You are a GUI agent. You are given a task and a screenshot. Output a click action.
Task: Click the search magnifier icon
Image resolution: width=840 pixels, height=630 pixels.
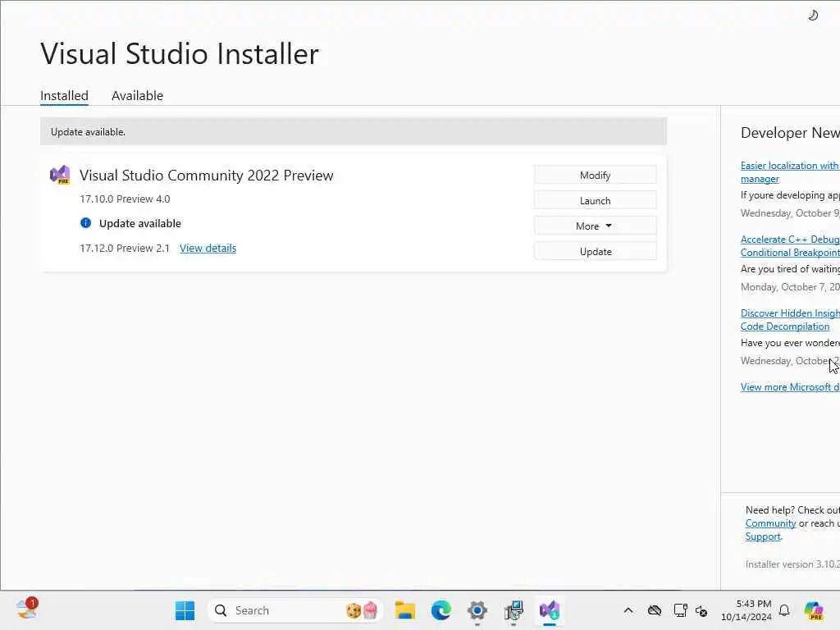click(x=220, y=610)
